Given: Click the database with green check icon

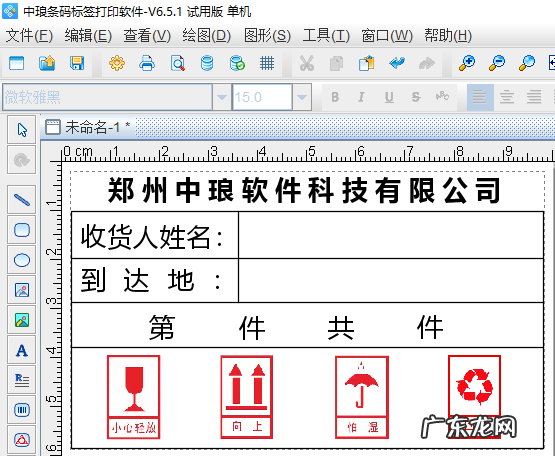Looking at the screenshot, I should (237, 63).
